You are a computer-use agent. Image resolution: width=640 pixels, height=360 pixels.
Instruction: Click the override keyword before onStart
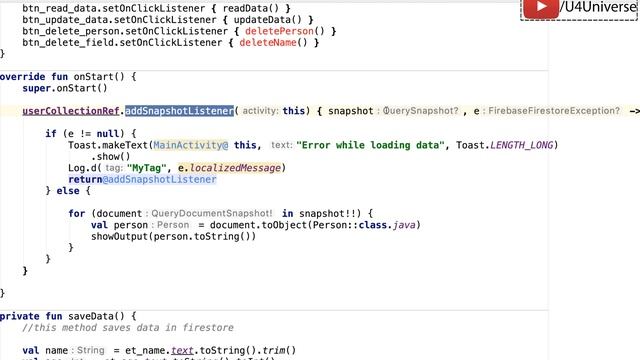point(22,77)
